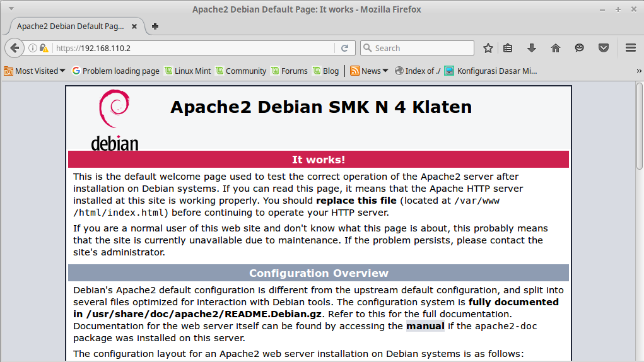
Task: Click the insecure connection lock warning icon
Action: [x=44, y=48]
